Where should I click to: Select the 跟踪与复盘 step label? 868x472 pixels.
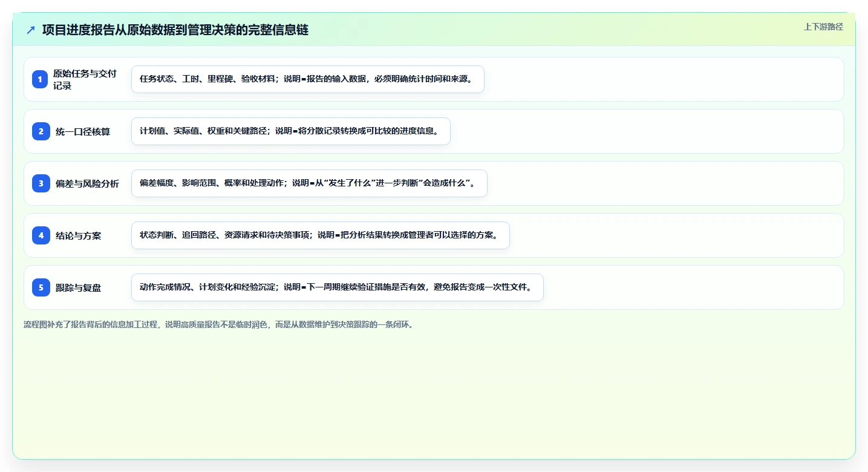click(78, 287)
